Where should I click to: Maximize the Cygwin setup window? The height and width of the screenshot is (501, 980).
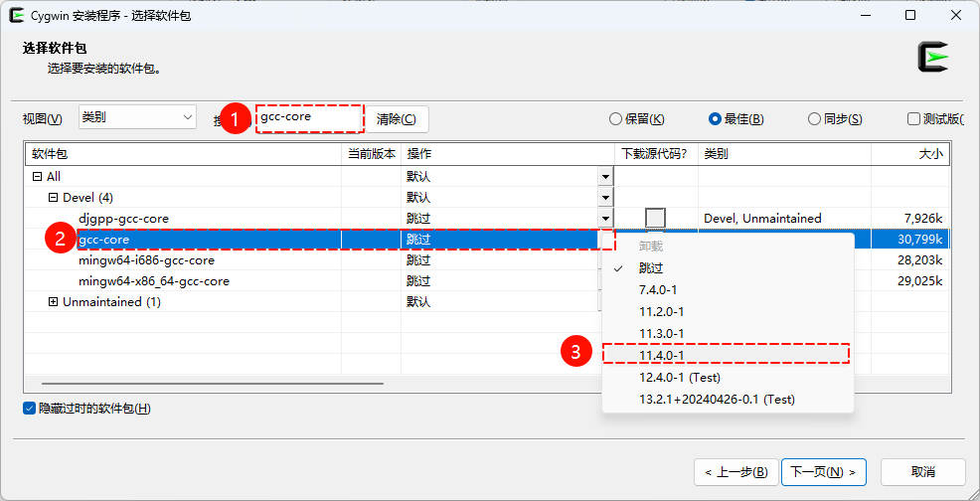click(x=910, y=16)
